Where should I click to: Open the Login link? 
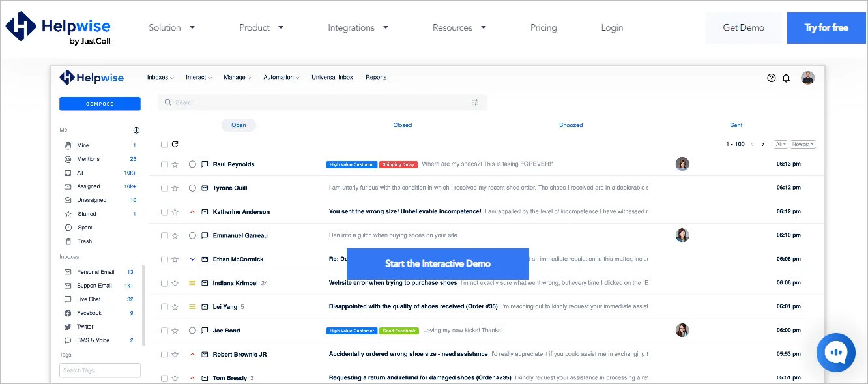[x=612, y=27]
